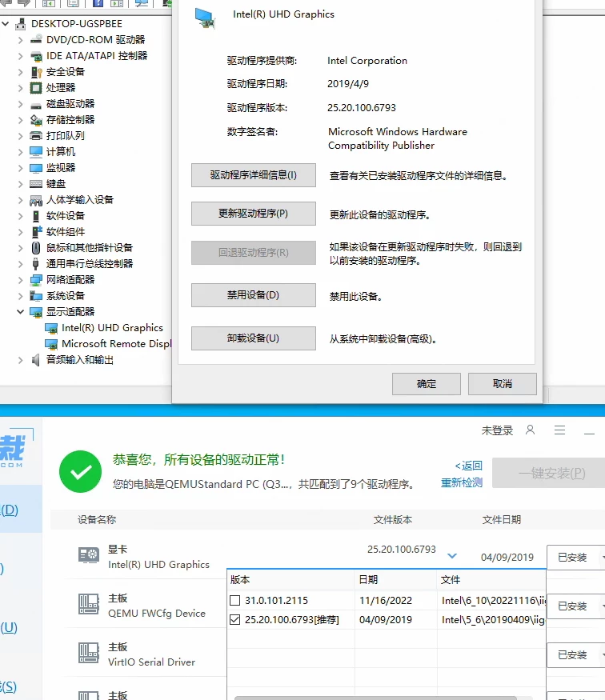Screen dimensions: 605x700
Task: Click 禁用设备(D) button
Action: point(253,295)
